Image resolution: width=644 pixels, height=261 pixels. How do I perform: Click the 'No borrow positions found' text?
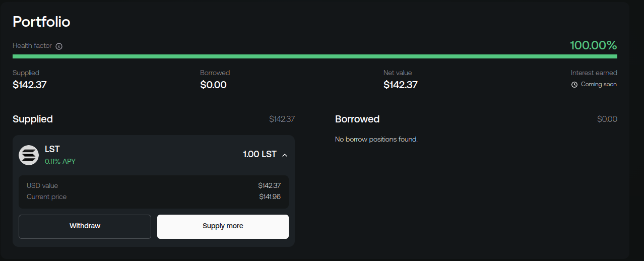(x=376, y=139)
